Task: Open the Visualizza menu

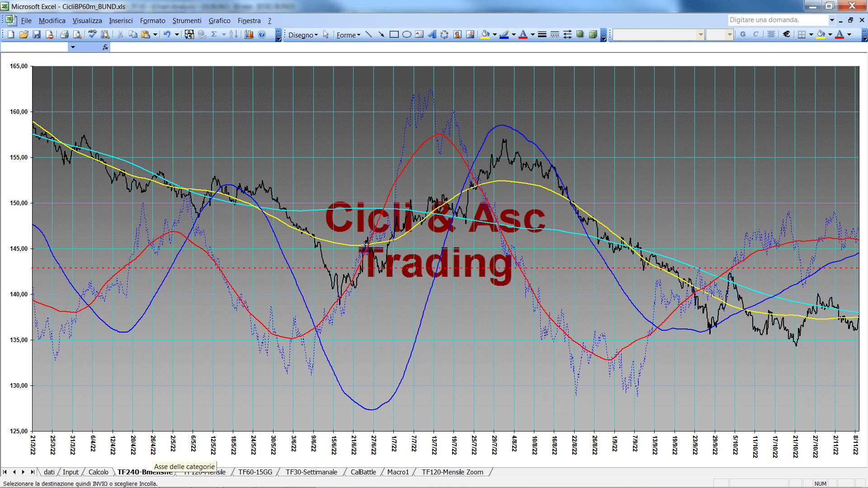Action: [87, 21]
